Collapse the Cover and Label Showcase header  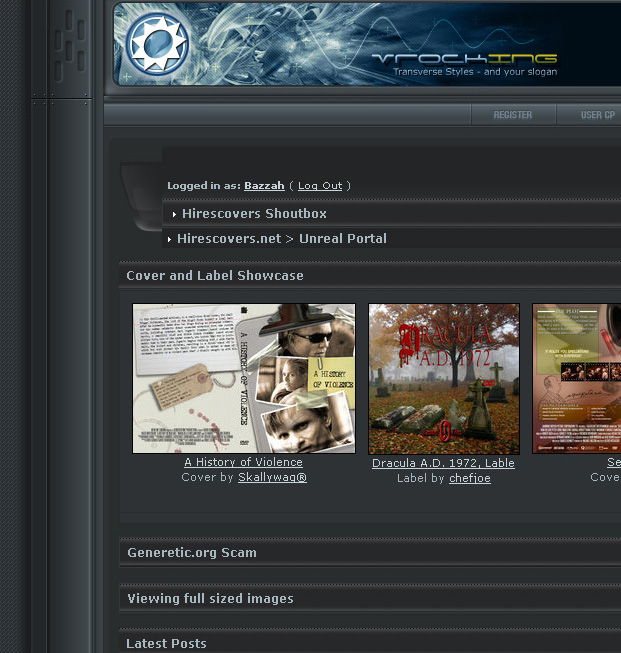(x=215, y=276)
